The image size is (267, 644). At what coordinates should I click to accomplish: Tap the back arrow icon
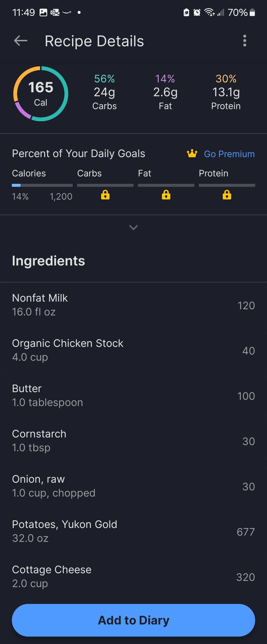(x=21, y=41)
